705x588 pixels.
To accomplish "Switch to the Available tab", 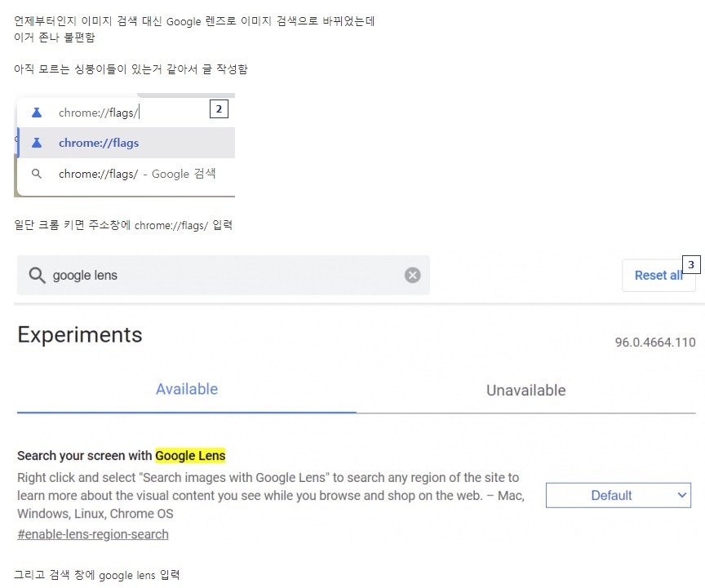I will click(187, 389).
